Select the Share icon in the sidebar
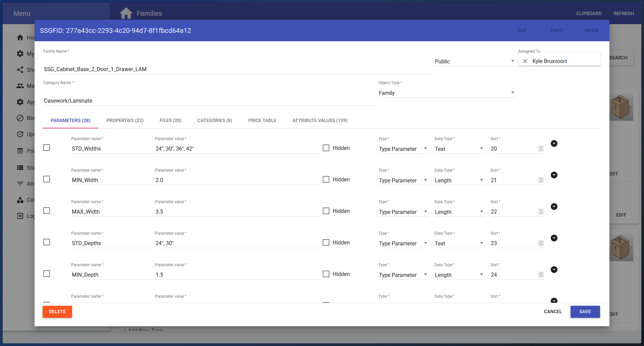 tap(20, 70)
